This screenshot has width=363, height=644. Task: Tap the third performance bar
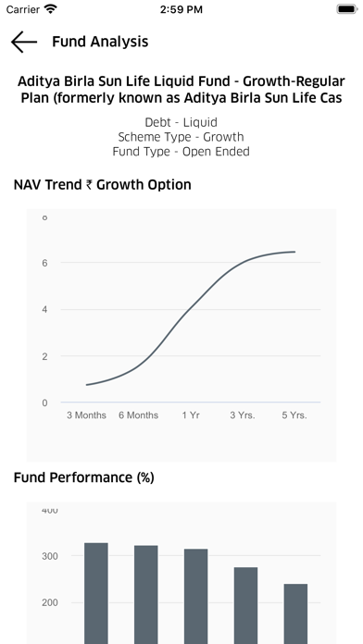point(195,596)
